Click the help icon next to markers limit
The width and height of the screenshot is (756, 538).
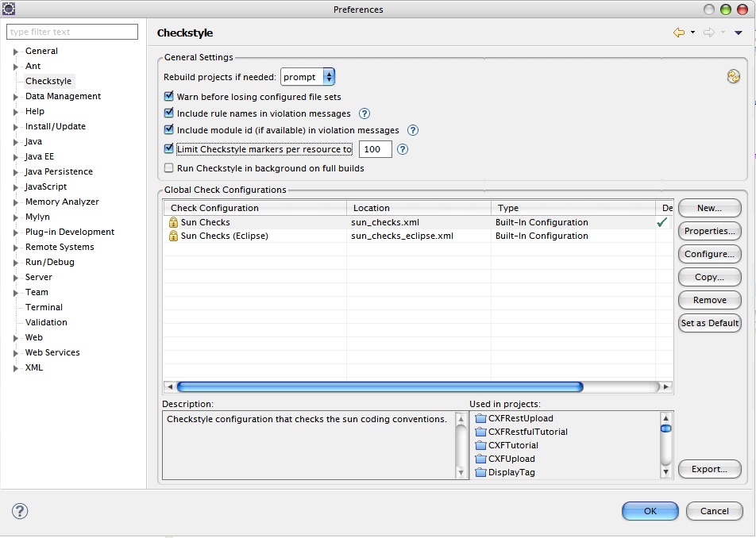(x=403, y=149)
